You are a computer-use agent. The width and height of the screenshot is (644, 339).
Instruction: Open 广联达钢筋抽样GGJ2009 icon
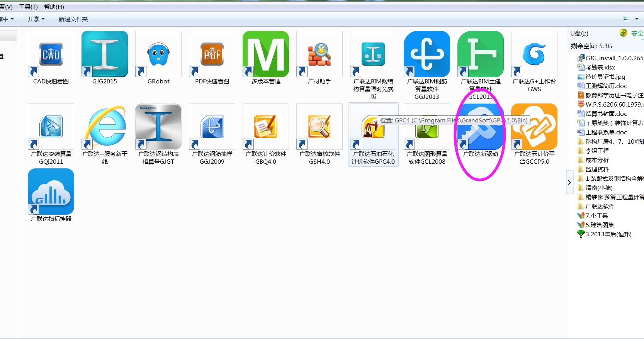pos(212,127)
